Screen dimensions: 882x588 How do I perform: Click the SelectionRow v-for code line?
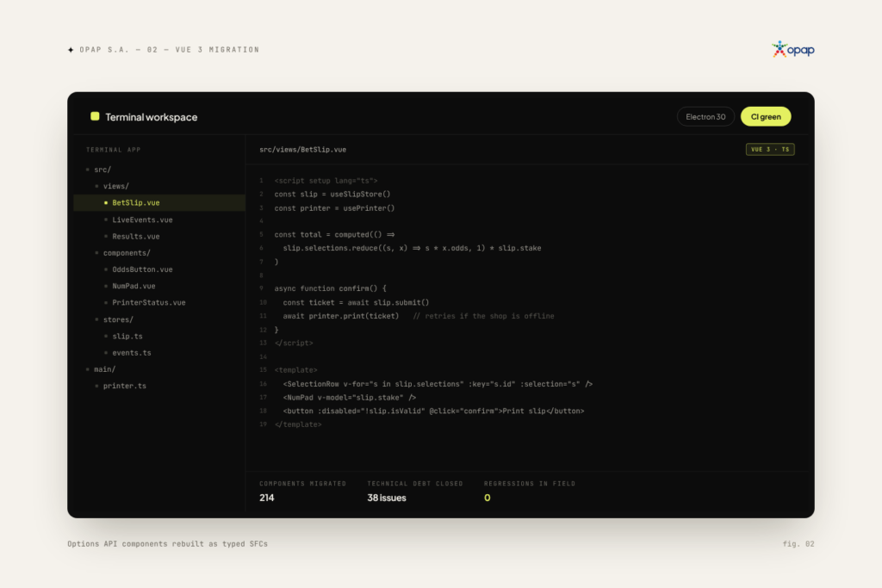point(438,384)
